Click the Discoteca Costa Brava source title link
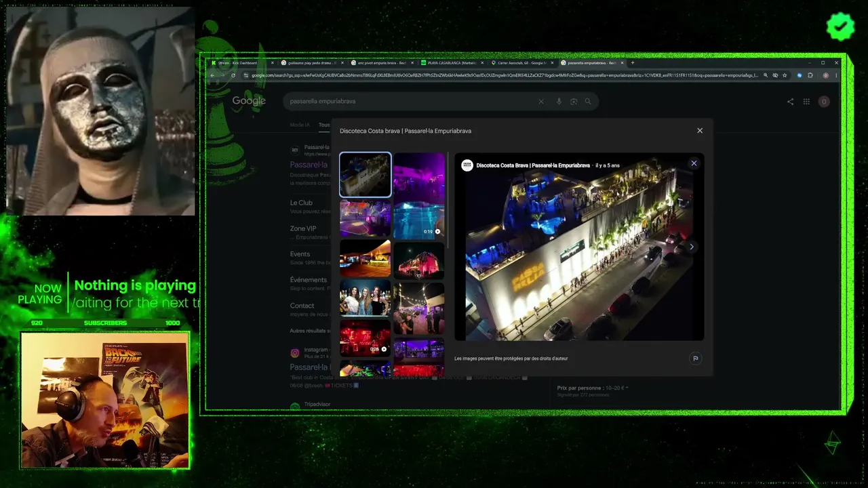Screen dimensions: 868x488 tap(534, 165)
